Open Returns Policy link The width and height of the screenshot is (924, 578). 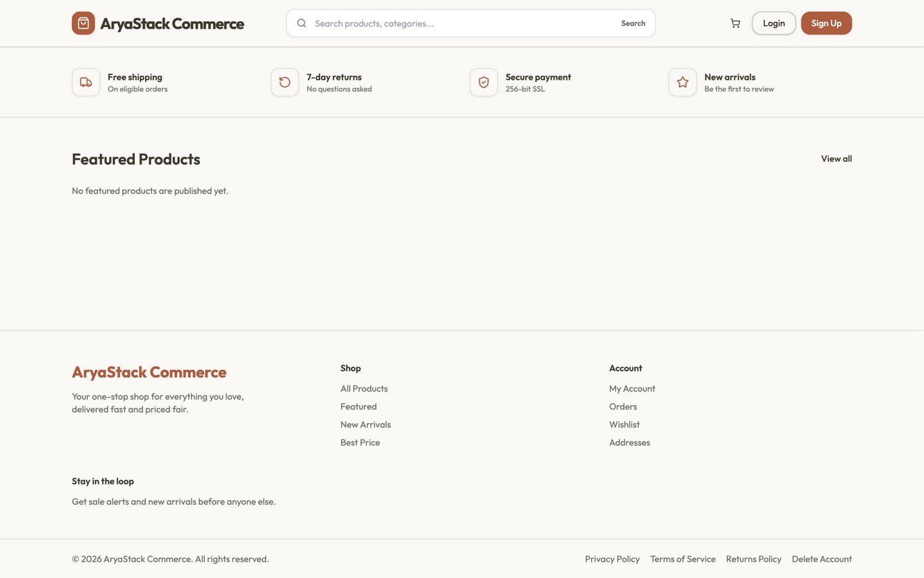pos(754,559)
